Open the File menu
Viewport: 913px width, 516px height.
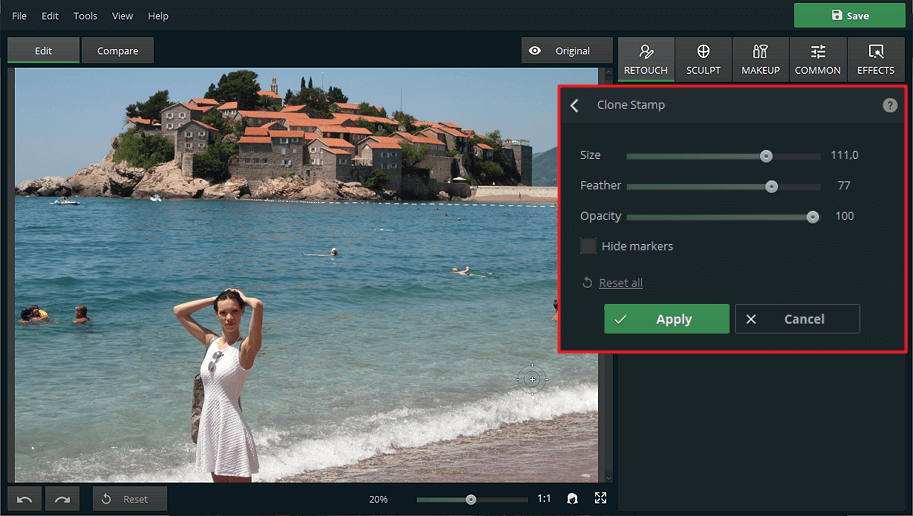19,16
